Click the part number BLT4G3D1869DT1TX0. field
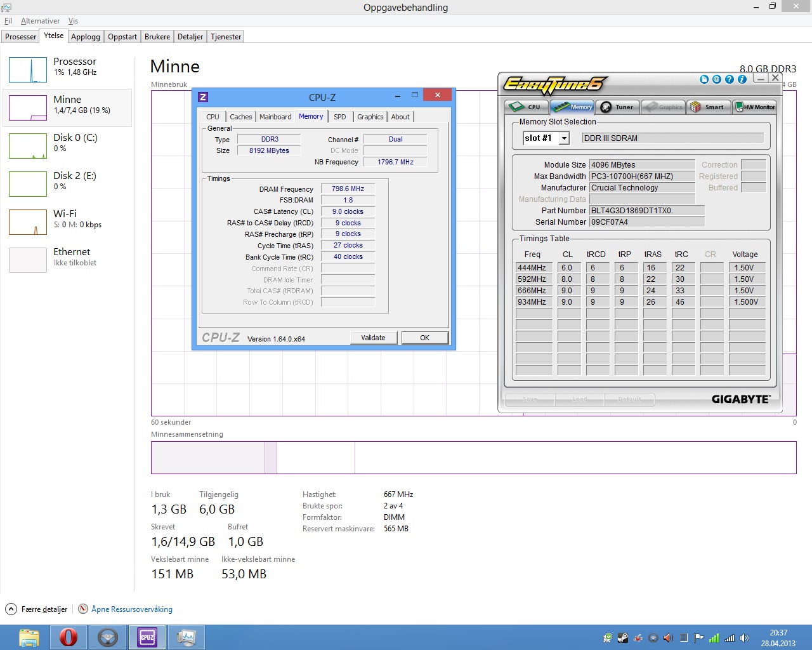The image size is (812, 650). 647,211
